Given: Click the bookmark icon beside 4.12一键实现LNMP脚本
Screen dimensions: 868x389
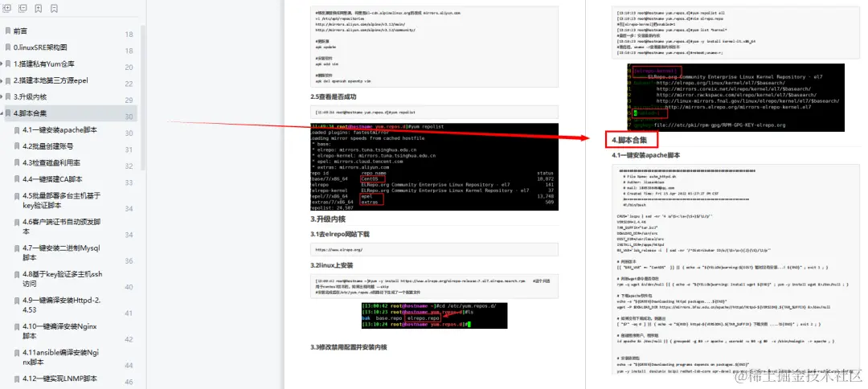Looking at the screenshot, I should coord(17,379).
